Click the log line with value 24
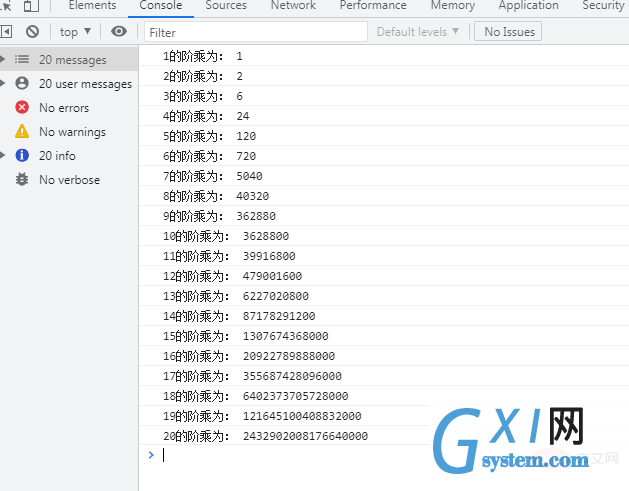 click(x=384, y=116)
